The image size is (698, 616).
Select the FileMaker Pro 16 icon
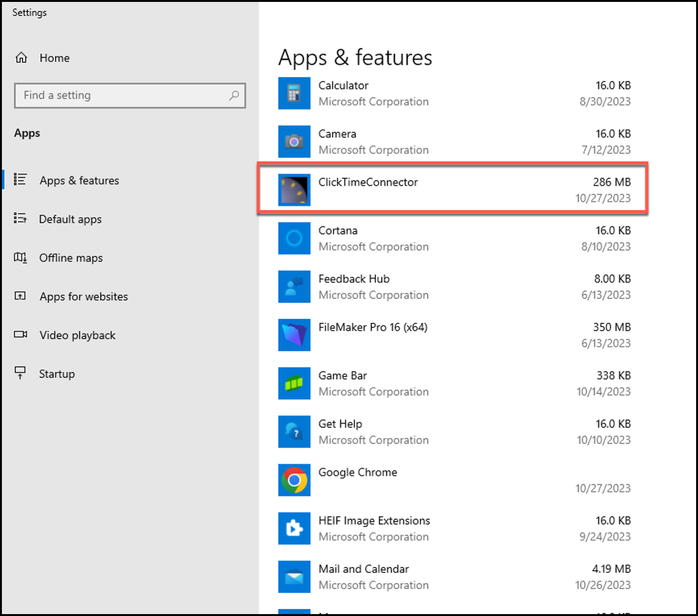tap(295, 335)
